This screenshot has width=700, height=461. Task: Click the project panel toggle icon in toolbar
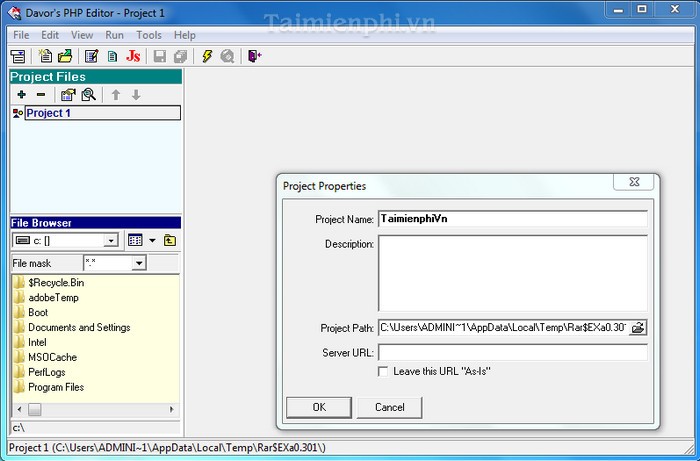18,56
